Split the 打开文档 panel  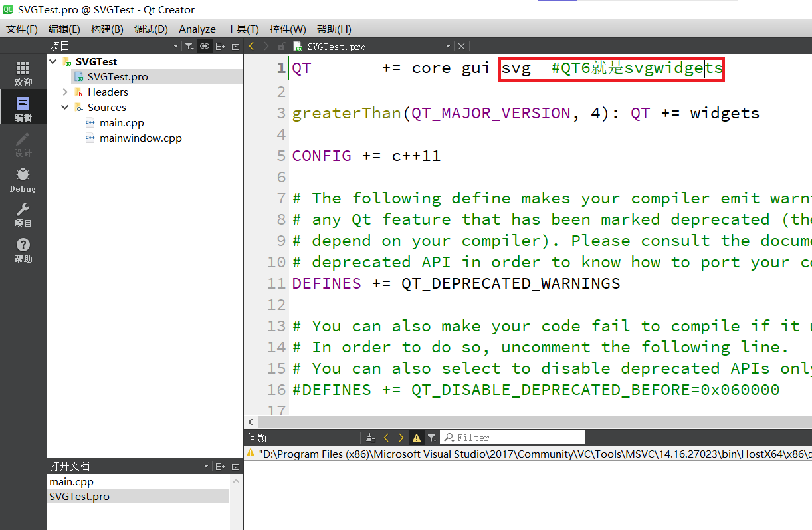click(x=221, y=466)
